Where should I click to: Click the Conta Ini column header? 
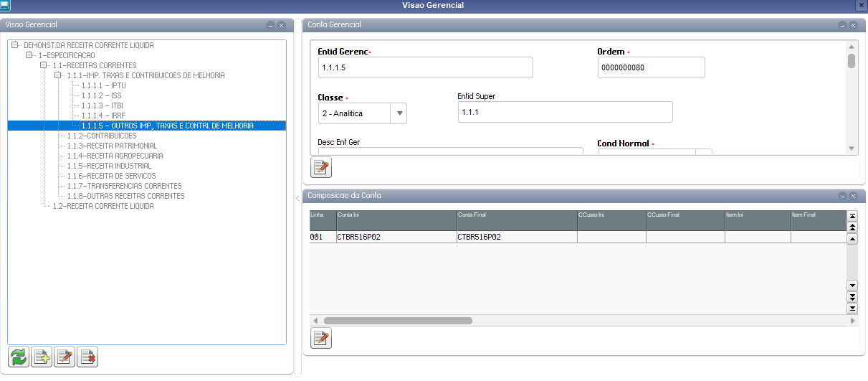coord(396,220)
